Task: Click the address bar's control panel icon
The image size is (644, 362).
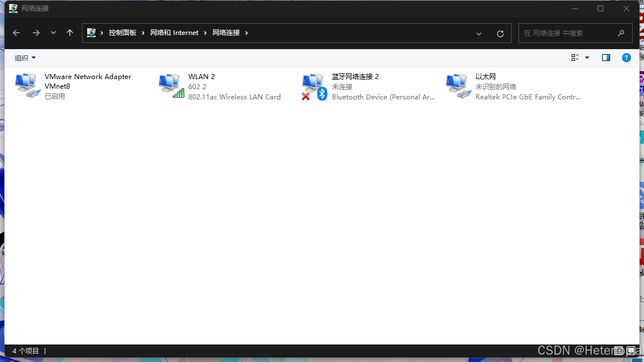Action: (91, 33)
